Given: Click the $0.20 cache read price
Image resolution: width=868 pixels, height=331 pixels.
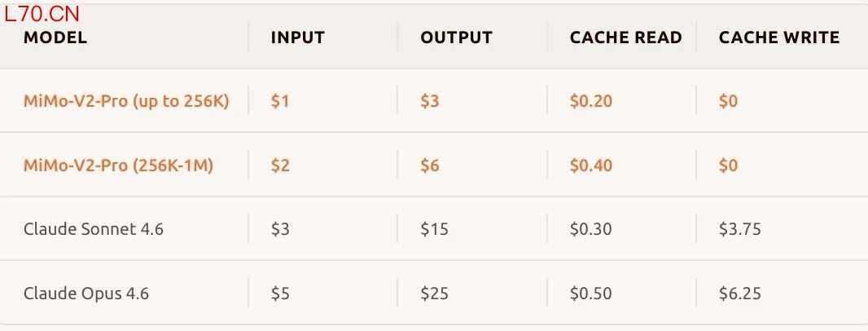Looking at the screenshot, I should coord(590,102).
